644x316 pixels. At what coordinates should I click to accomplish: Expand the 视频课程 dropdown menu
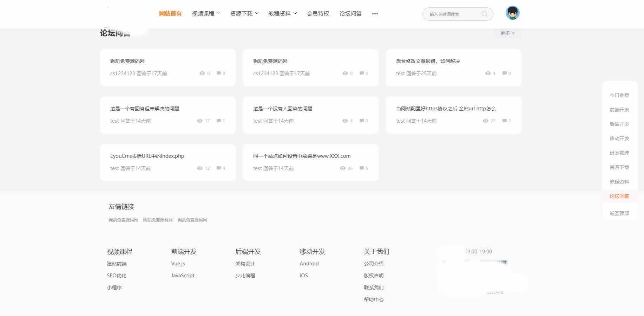206,14
